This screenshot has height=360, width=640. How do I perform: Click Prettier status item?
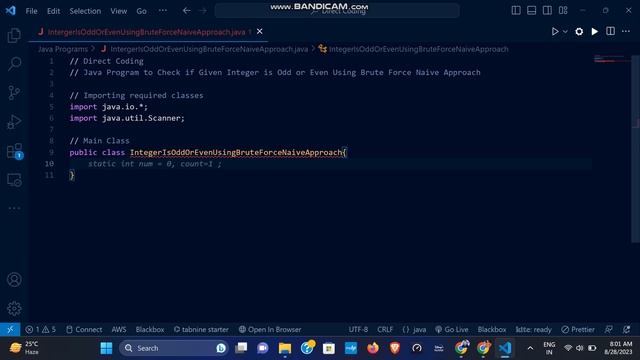578,329
